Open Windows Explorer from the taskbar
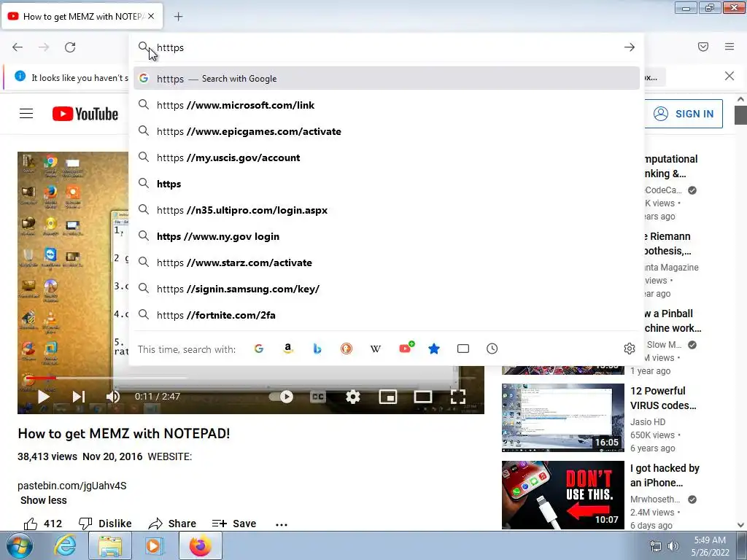This screenshot has height=560, width=747. pos(110,546)
